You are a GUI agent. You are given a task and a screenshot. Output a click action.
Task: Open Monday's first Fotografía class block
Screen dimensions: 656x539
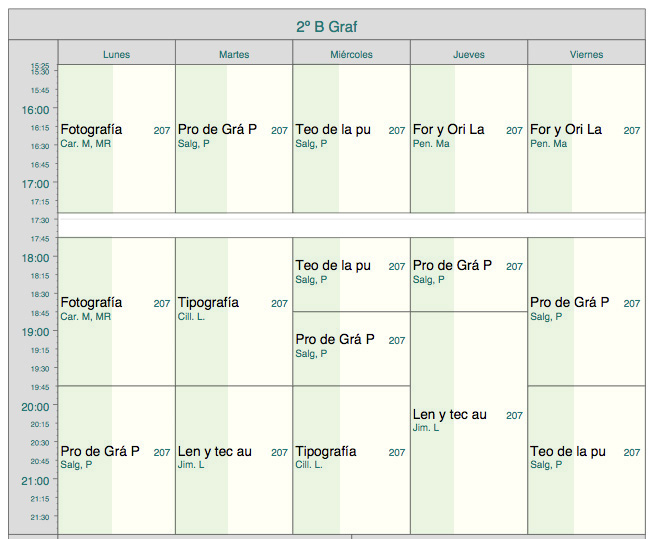point(116,136)
